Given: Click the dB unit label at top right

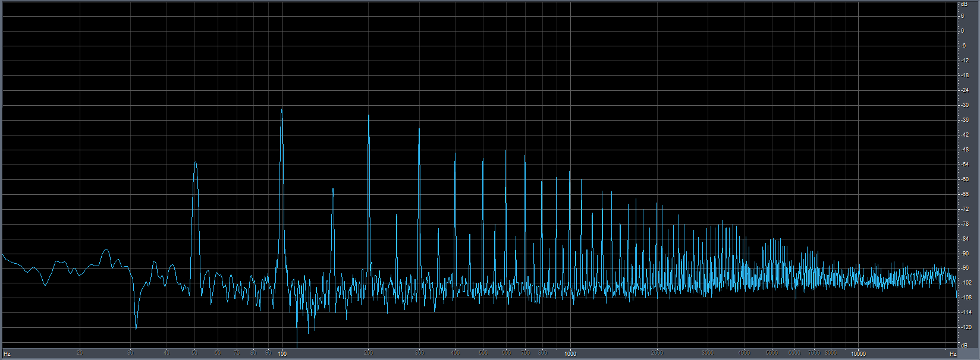Looking at the screenshot, I should [964, 4].
